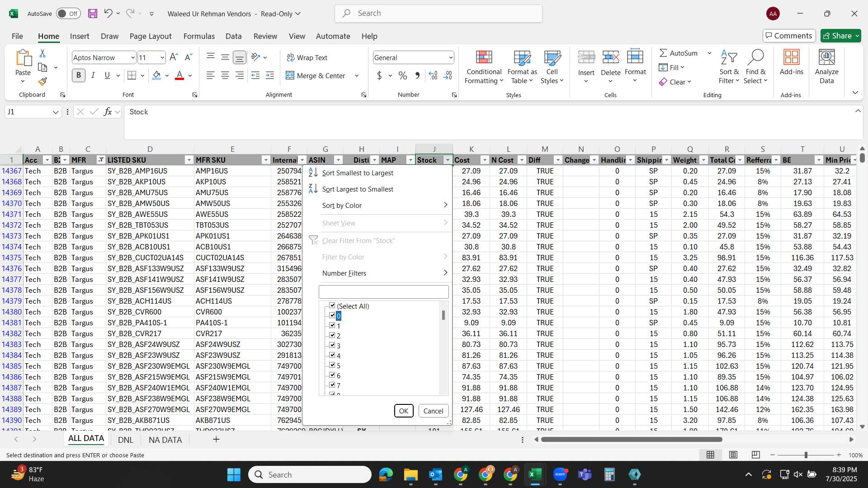Open Format as Table gallery
868x488 pixels.
click(522, 67)
